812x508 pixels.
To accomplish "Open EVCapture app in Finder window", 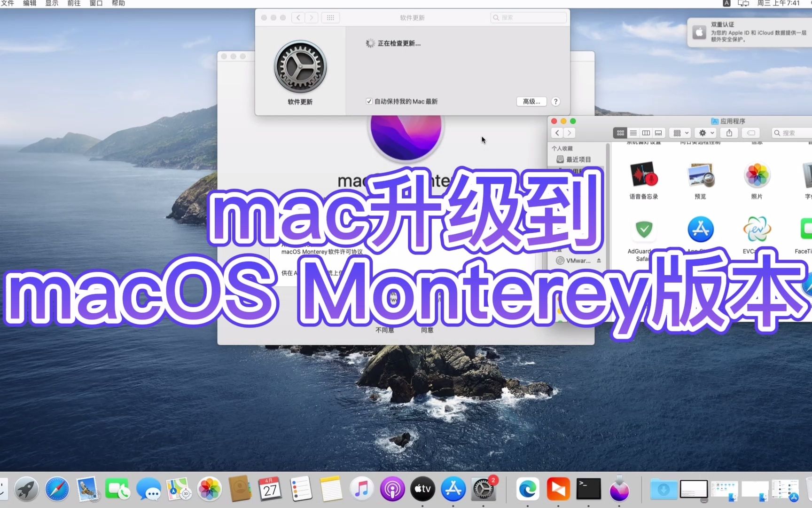I will (x=757, y=230).
